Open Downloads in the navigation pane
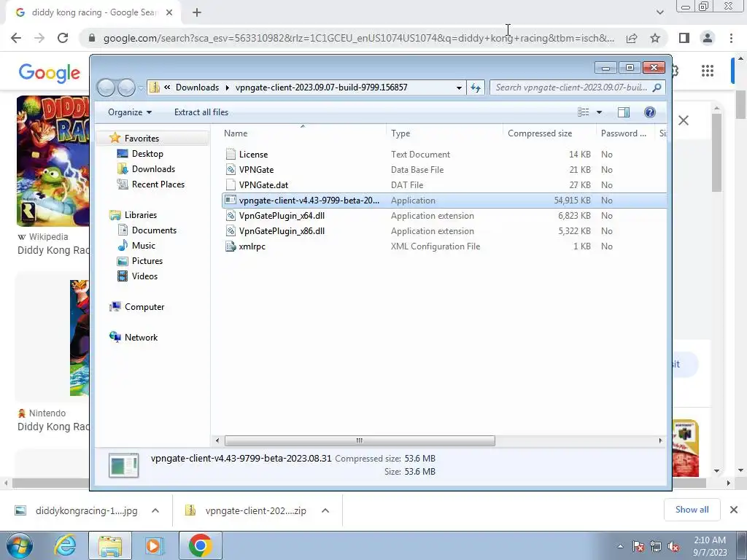 click(153, 169)
